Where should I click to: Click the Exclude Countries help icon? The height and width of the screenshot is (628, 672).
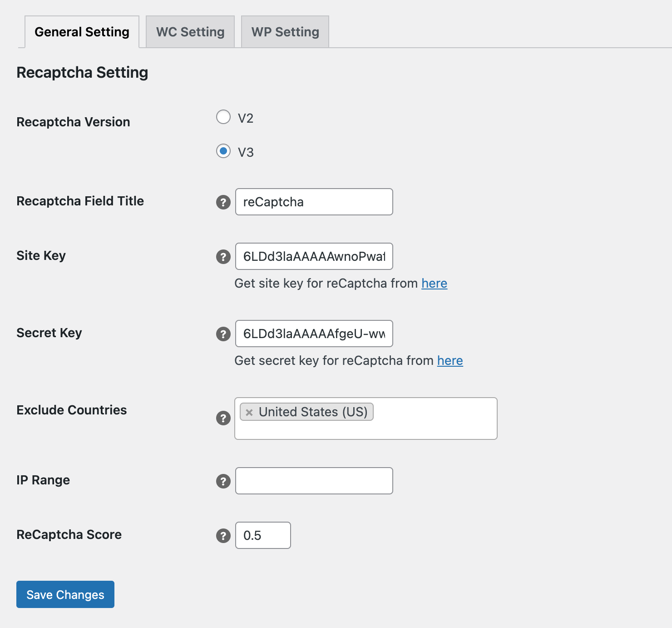pyautogui.click(x=223, y=418)
